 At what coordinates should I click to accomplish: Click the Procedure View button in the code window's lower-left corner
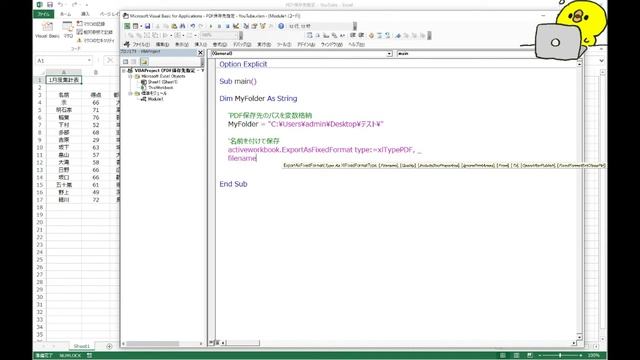[212, 343]
